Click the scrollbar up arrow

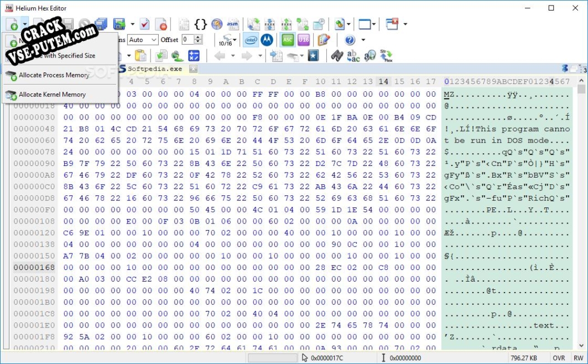click(581, 80)
